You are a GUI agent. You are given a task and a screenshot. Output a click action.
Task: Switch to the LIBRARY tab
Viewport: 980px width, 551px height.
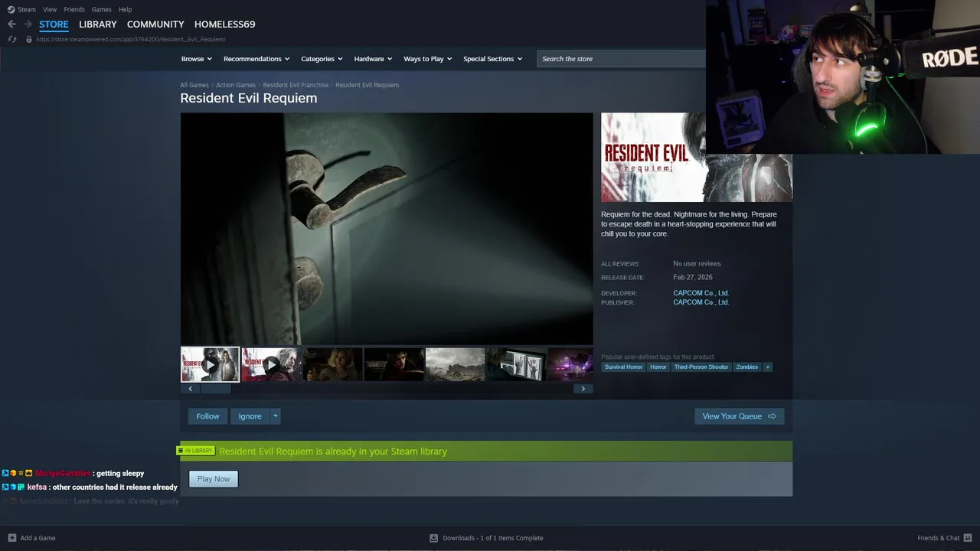point(98,24)
